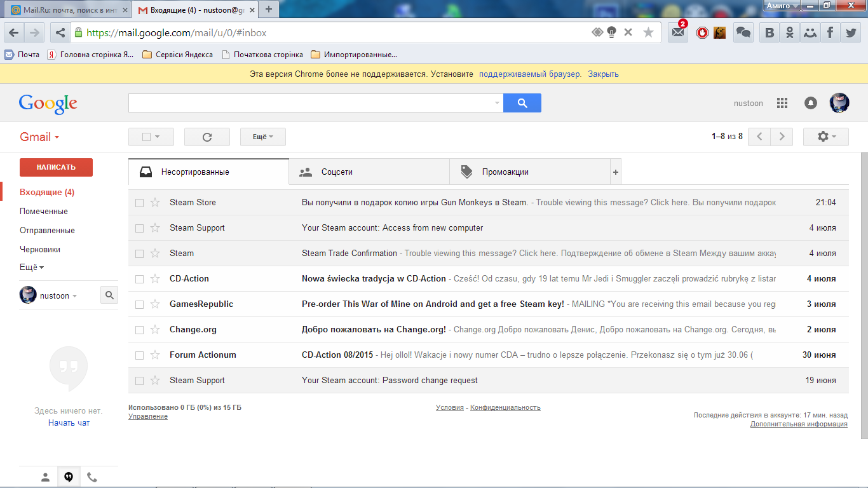Open Черновики folder
Image resolution: width=868 pixels, height=488 pixels.
[x=40, y=249]
